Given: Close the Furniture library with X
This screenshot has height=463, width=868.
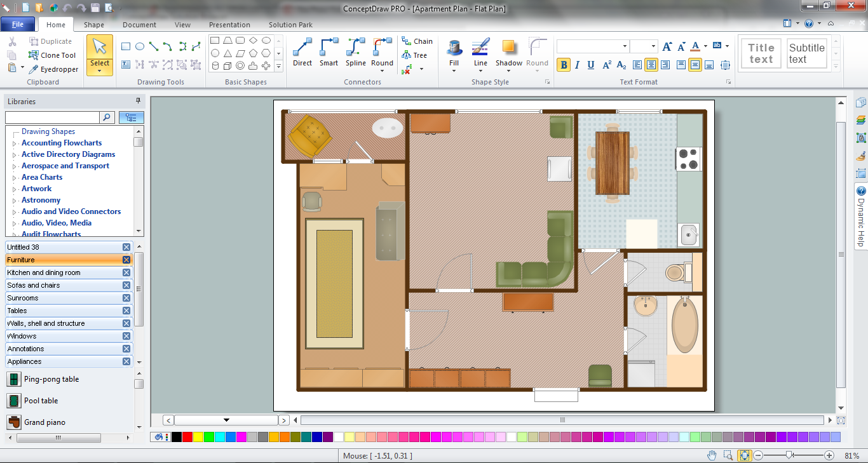Looking at the screenshot, I should click(x=126, y=260).
